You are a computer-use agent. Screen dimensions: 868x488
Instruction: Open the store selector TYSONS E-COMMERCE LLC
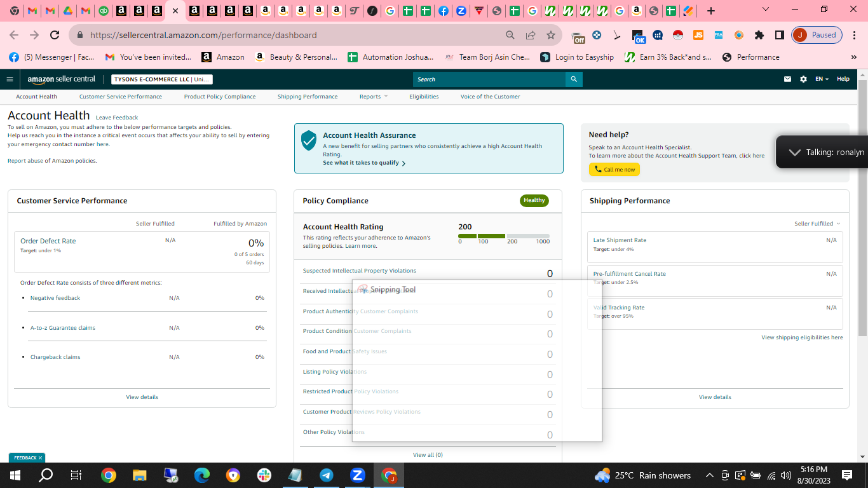(162, 79)
